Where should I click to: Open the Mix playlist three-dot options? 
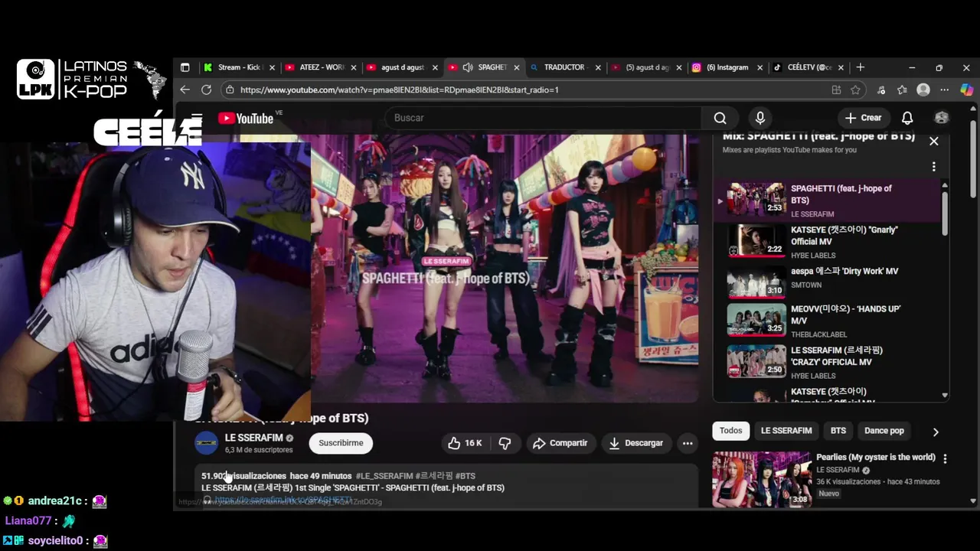[x=933, y=166]
